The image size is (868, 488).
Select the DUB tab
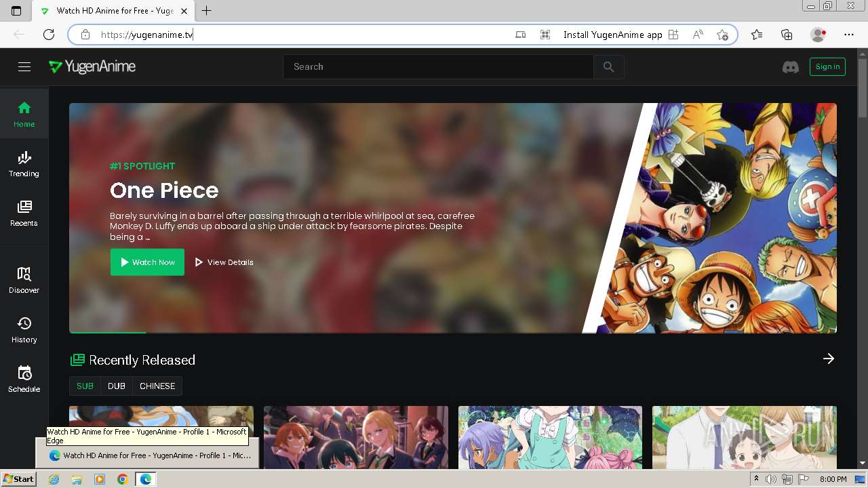117,386
